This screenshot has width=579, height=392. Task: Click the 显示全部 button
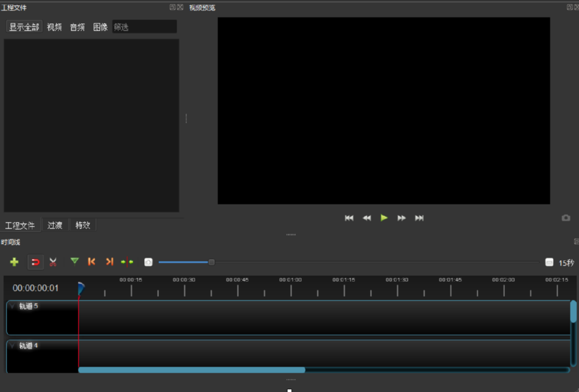[x=24, y=27]
